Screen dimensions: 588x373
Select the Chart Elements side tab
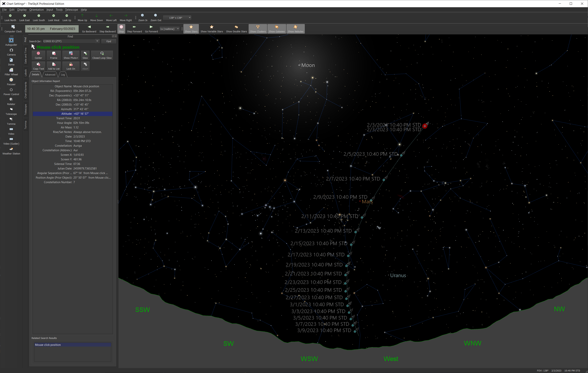[26, 90]
